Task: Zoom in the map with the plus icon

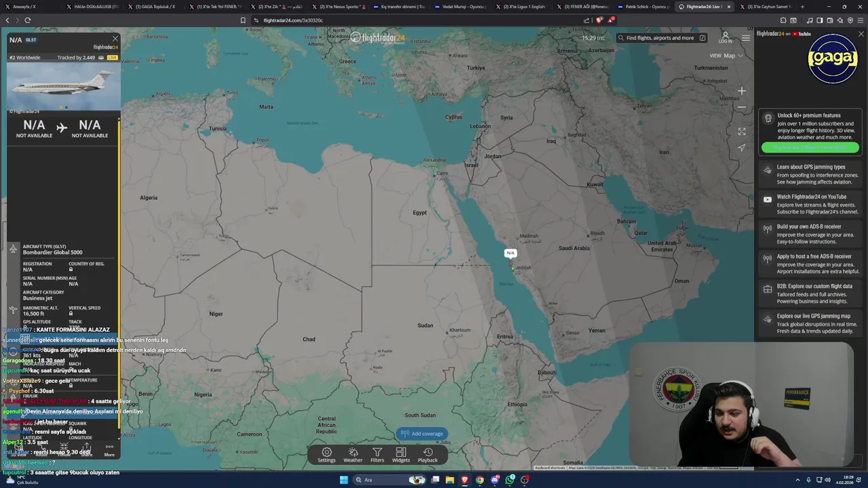Action: 742,91
